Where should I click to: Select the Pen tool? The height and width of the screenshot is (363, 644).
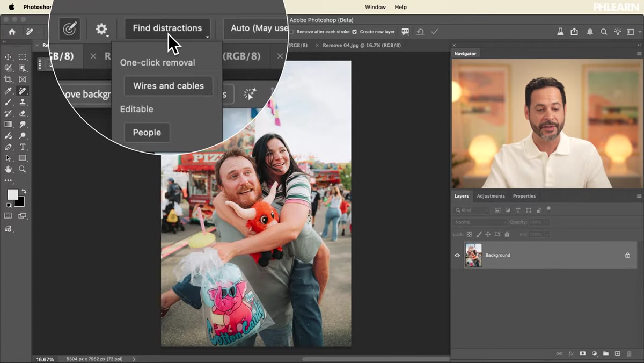point(8,147)
